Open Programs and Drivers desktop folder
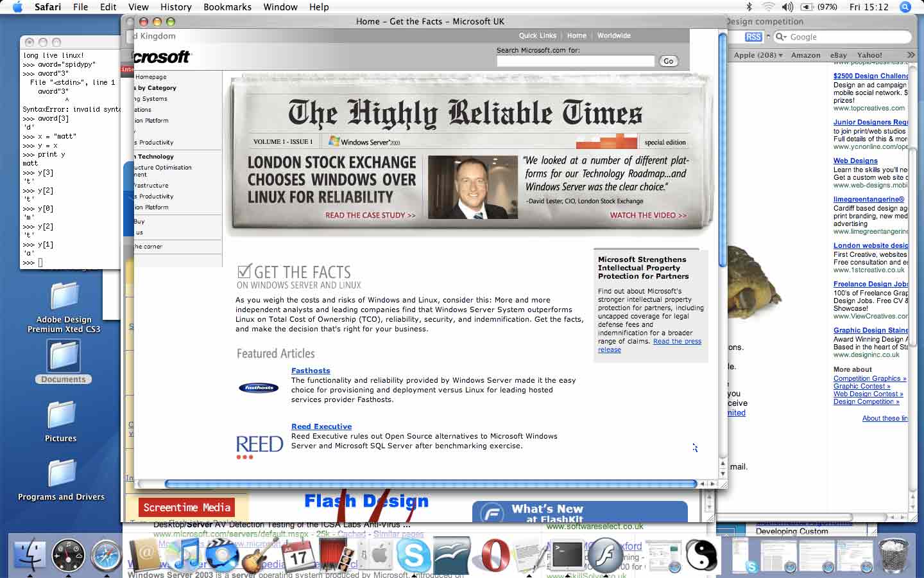Image resolution: width=924 pixels, height=578 pixels. (x=61, y=480)
